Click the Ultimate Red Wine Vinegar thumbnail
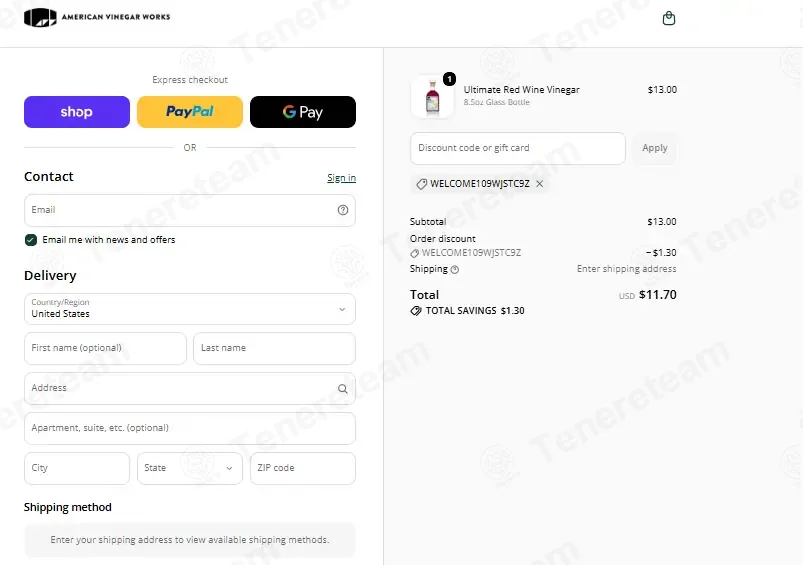Screen dimensions: 803x565 (432, 97)
